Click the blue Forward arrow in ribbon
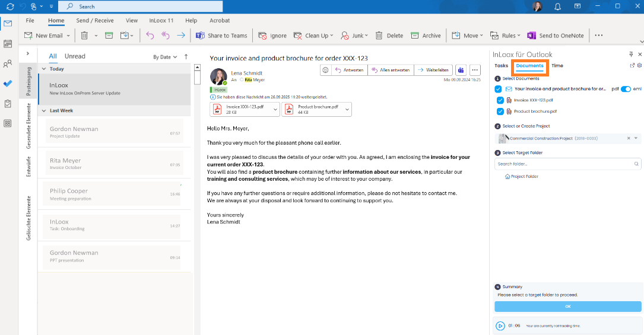The width and height of the screenshot is (644, 335). click(180, 36)
